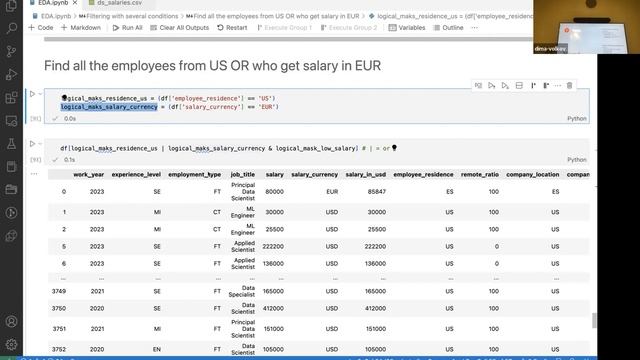Open output actions ellipsis beside the table
Screen dimensions: 640x360
(x=34, y=174)
